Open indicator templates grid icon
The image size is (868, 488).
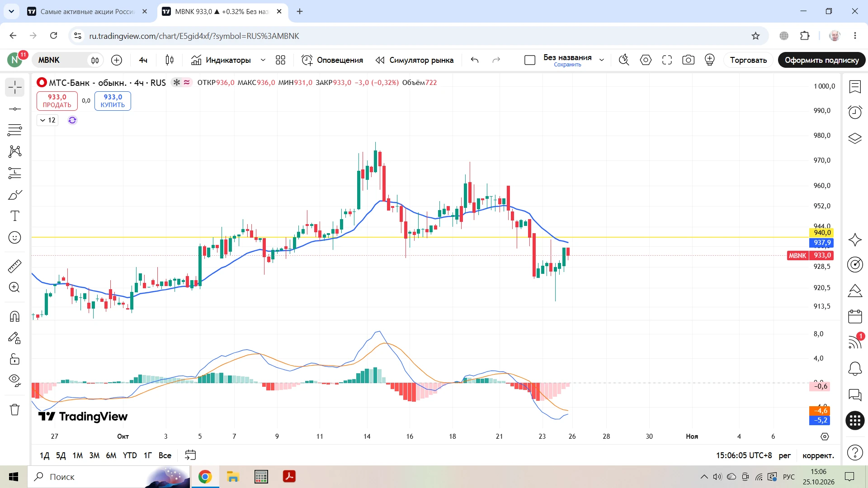[x=281, y=60]
